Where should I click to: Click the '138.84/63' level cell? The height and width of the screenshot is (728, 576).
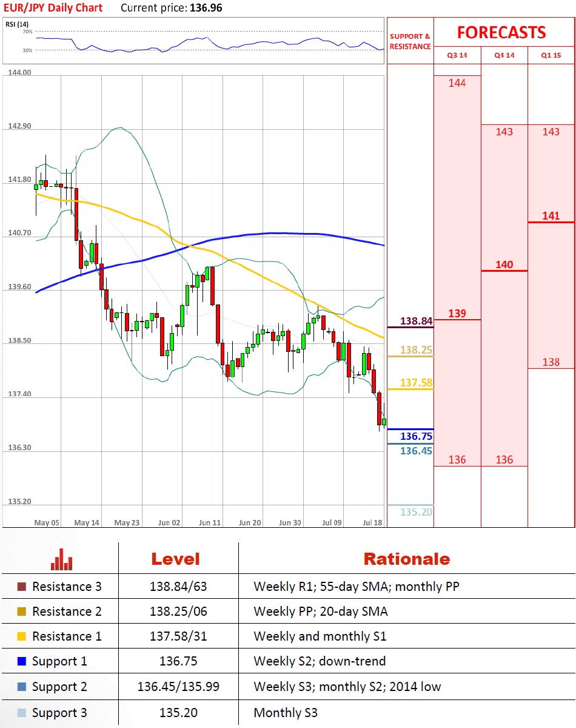178,587
